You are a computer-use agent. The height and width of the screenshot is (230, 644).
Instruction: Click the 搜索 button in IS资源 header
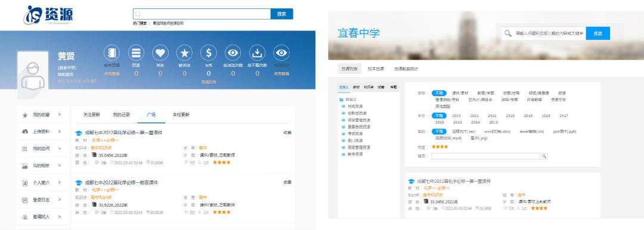pos(281,14)
